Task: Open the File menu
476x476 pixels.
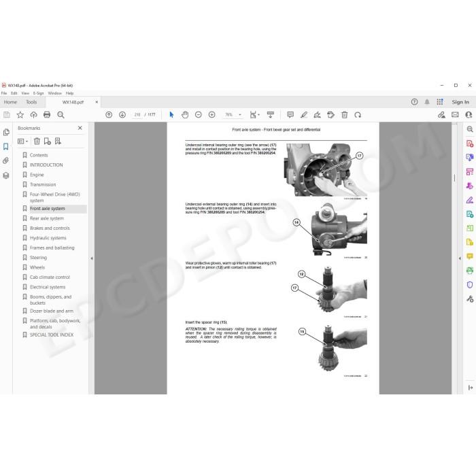Action: coord(4,93)
